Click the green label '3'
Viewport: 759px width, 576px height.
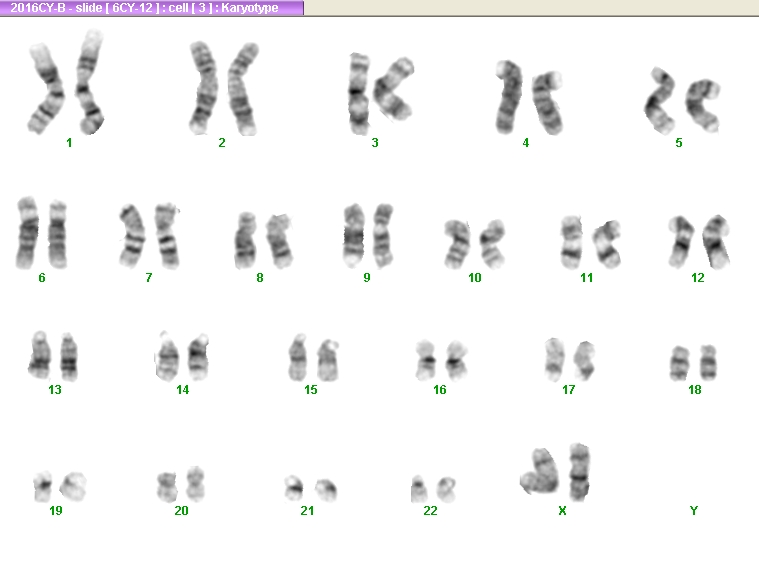375,143
